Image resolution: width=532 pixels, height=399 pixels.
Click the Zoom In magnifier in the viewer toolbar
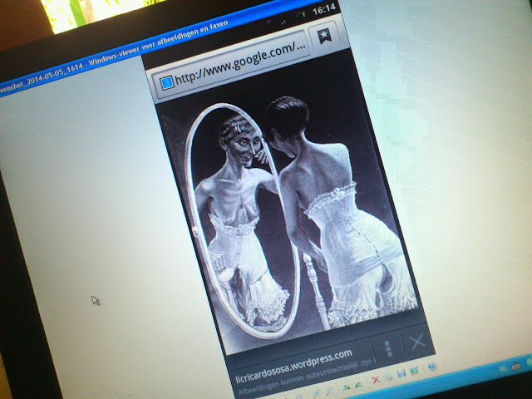tap(316, 394)
